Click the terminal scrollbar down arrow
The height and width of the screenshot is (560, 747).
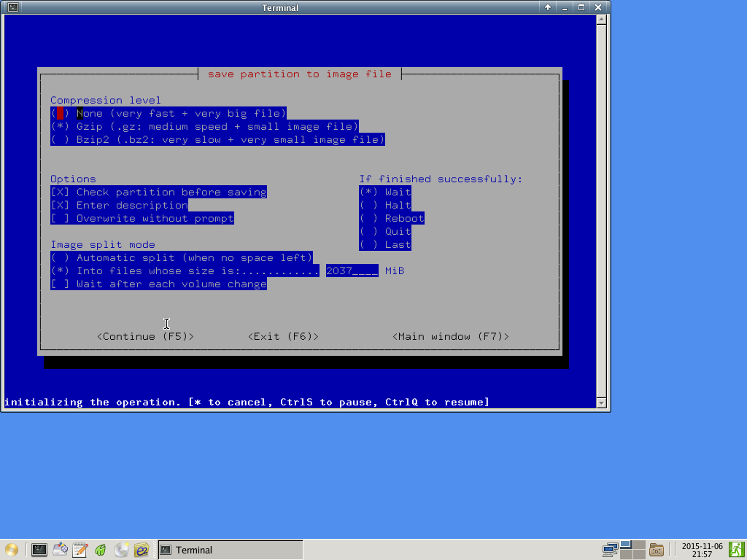(601, 402)
